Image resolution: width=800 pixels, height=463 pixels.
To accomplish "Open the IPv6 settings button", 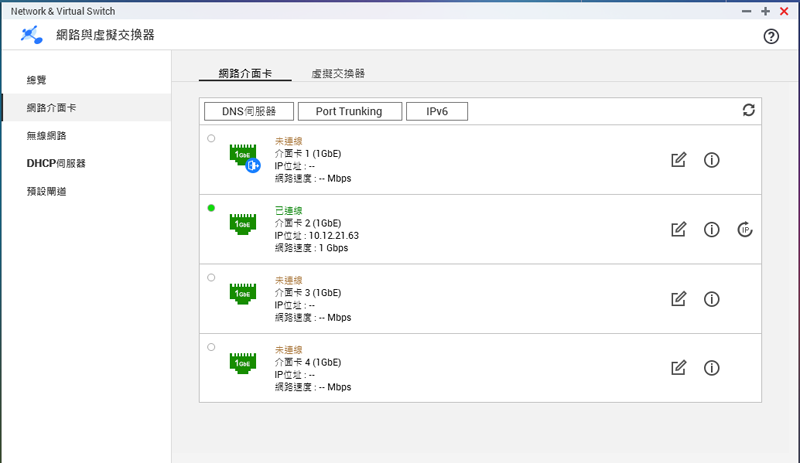I will point(437,111).
